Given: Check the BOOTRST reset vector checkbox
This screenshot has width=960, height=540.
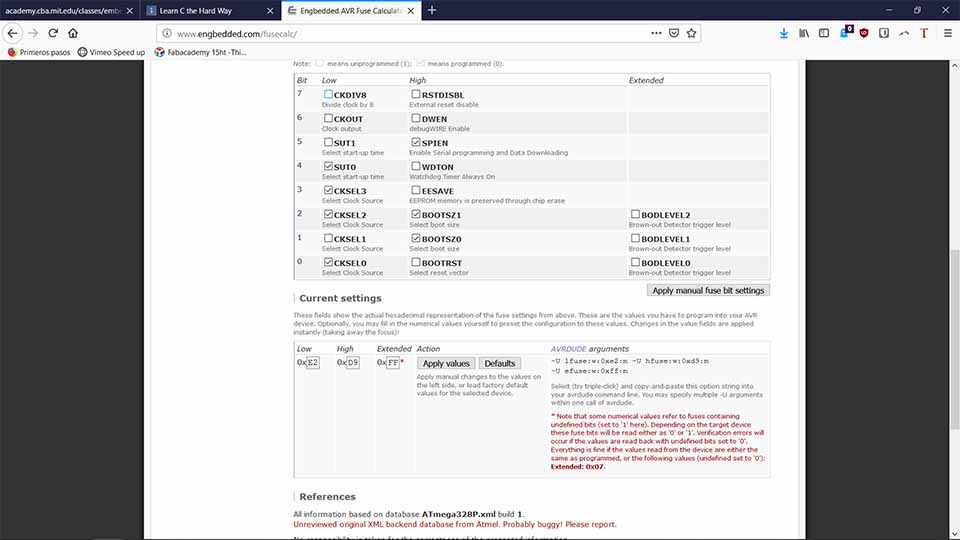Looking at the screenshot, I should [416, 262].
